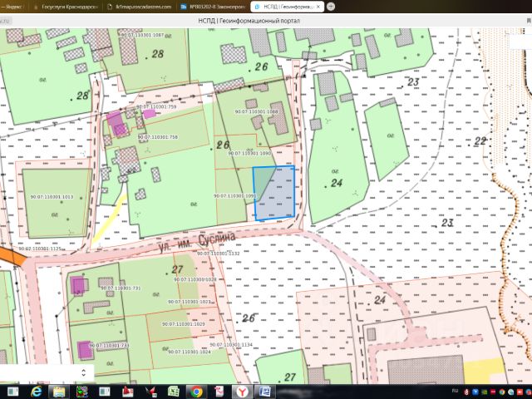This screenshot has height=399, width=532.
Task: Click parcel label 90:07:110301:733
Action: [109, 346]
